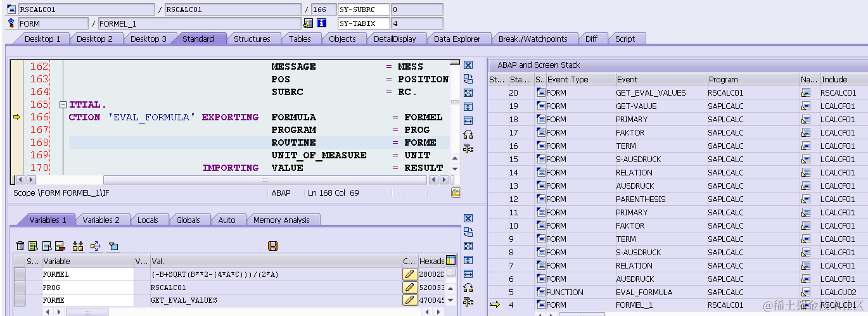This screenshot has width=868, height=316.
Task: Open variables table column layout icon
Action: [450, 260]
